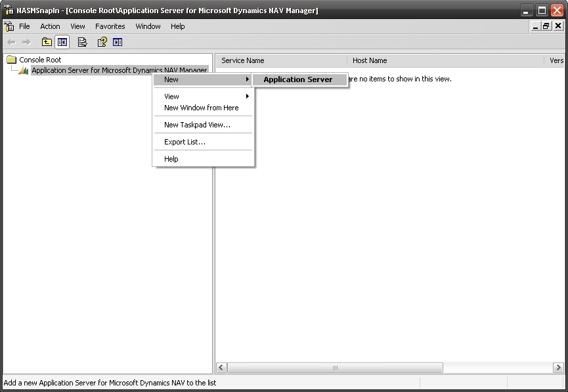Choose New Taskpad View... option
The height and width of the screenshot is (392, 568).
tap(203, 125)
